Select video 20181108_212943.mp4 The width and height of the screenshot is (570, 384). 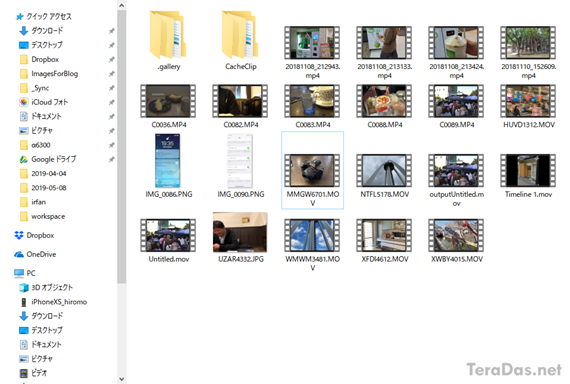(312, 52)
